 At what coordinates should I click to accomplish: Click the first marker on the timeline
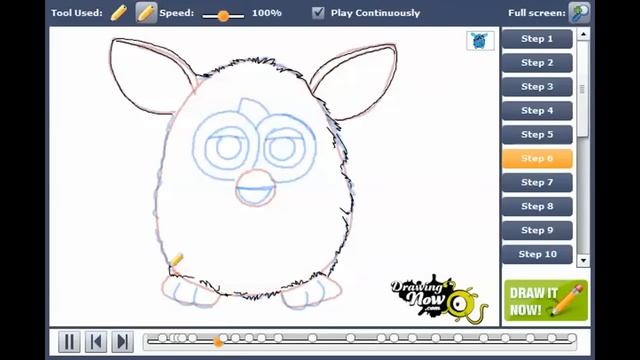click(162, 338)
